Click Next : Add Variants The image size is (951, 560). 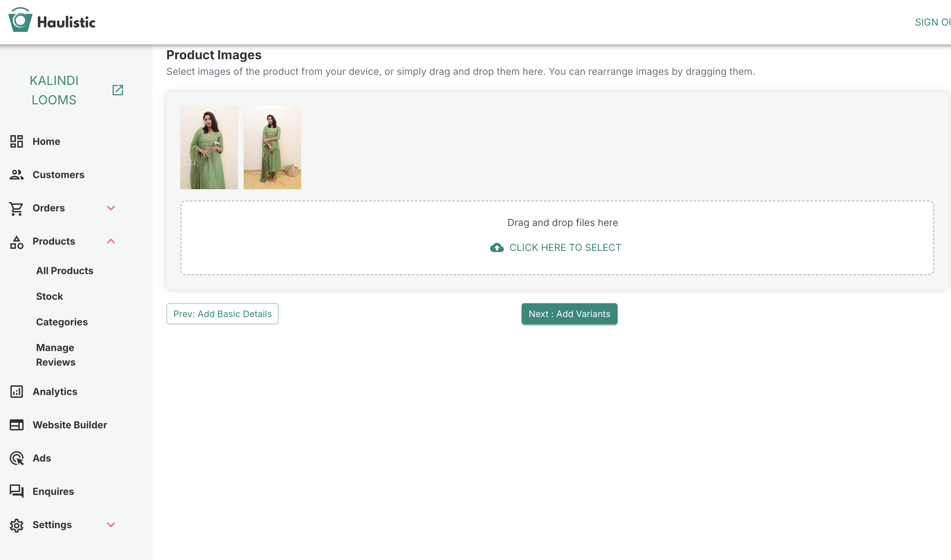569,314
